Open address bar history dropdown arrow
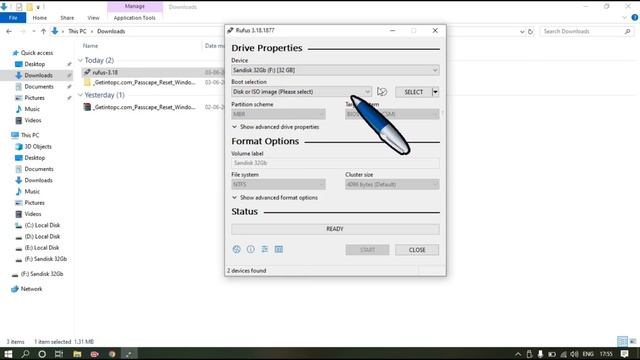Screen dimensions: 640x360 tap(522, 31)
